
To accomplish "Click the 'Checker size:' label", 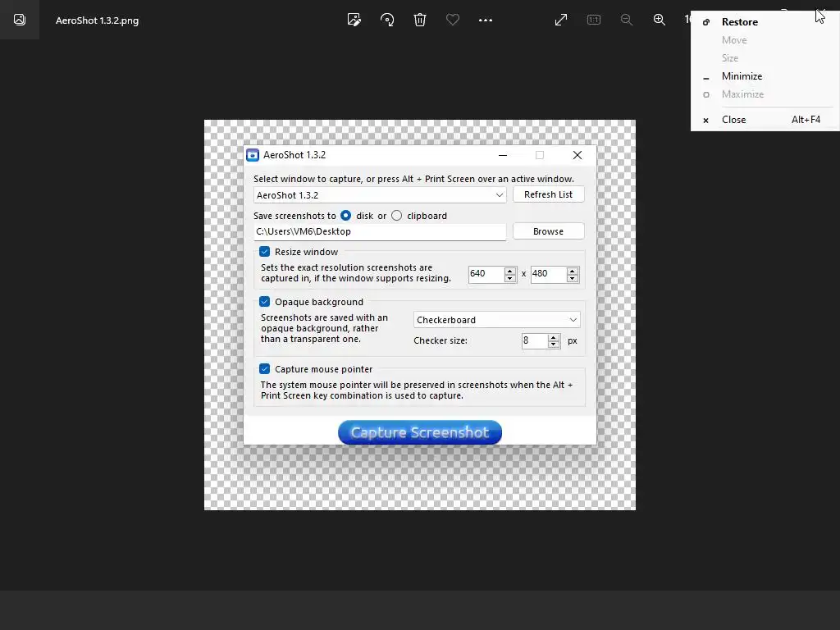I will (x=441, y=340).
